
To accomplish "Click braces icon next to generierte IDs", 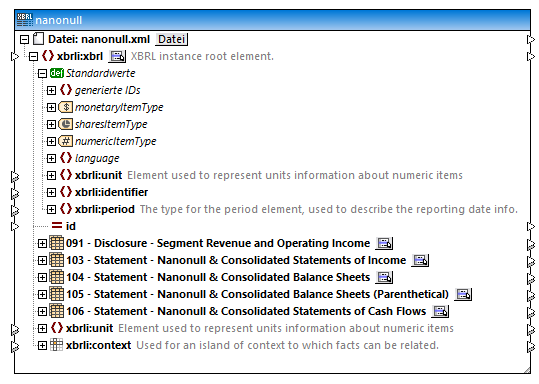I will click(66, 90).
